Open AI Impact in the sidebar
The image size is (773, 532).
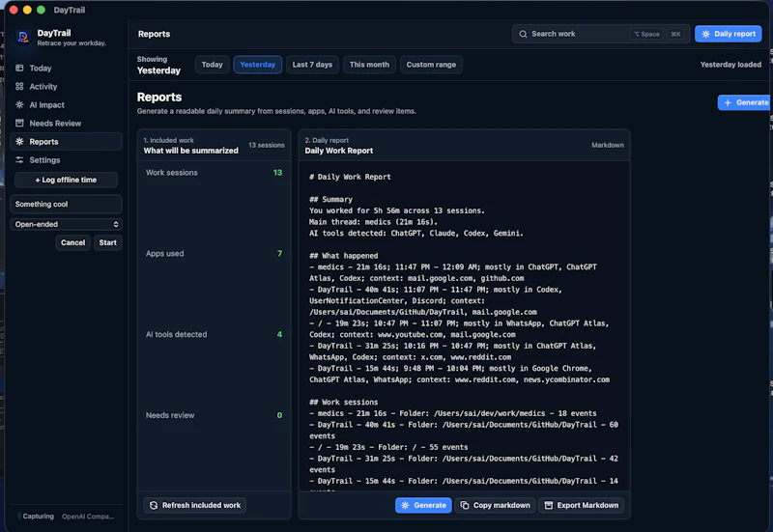point(66,104)
